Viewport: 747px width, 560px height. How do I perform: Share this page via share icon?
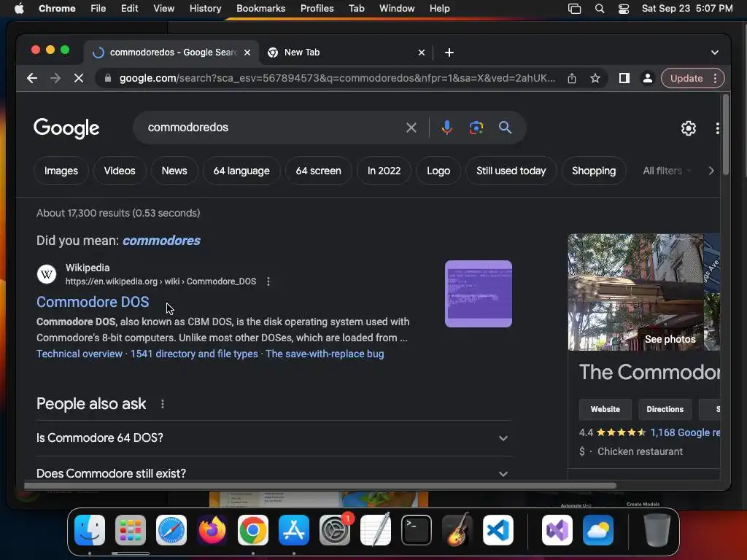coord(572,78)
